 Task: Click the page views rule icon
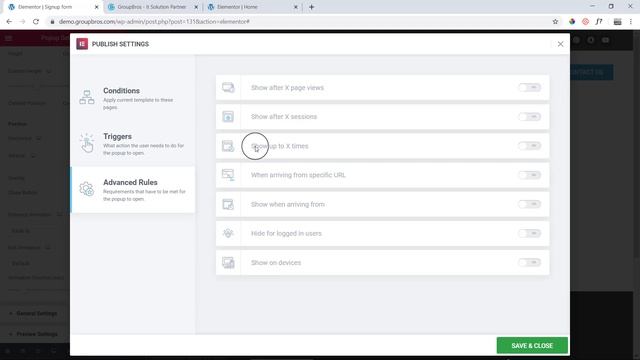228,87
